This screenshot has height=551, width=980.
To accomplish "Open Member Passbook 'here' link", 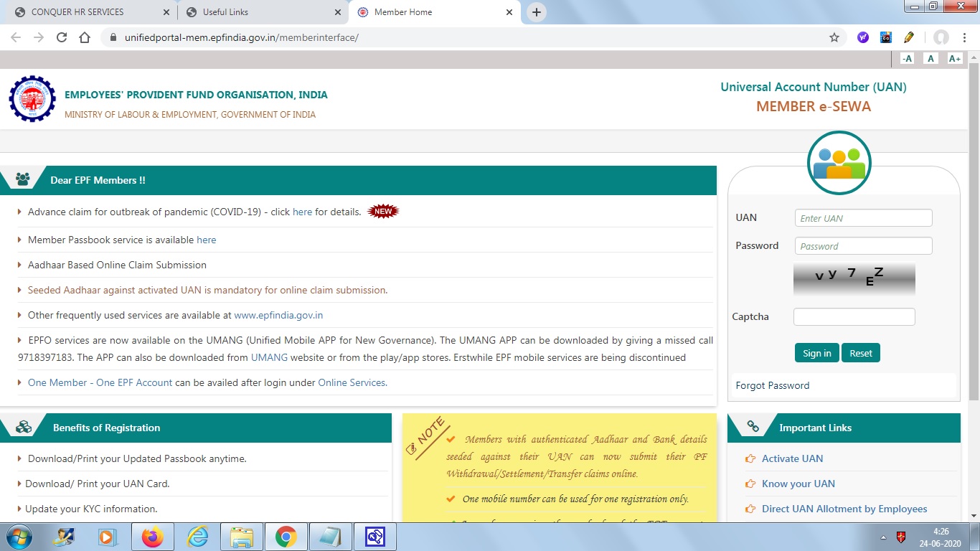I will (x=206, y=240).
